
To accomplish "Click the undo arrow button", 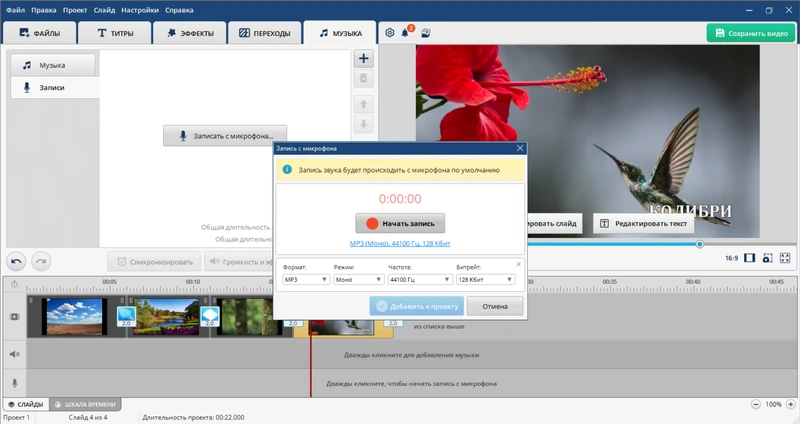I will pos(17,261).
